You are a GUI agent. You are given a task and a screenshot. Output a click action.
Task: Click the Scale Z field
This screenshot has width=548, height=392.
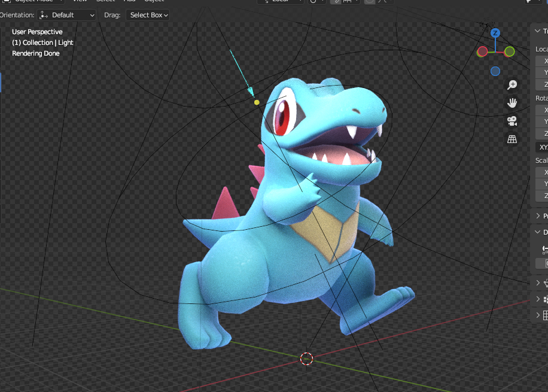[542, 196]
